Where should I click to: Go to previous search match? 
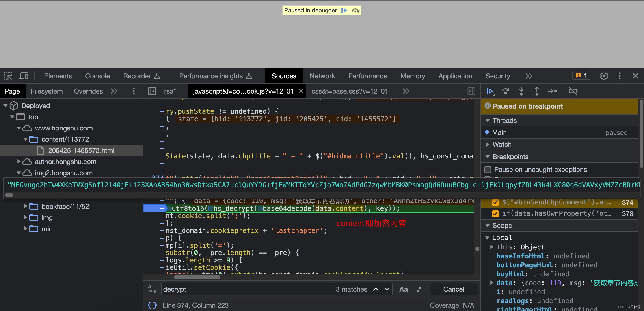click(x=376, y=289)
